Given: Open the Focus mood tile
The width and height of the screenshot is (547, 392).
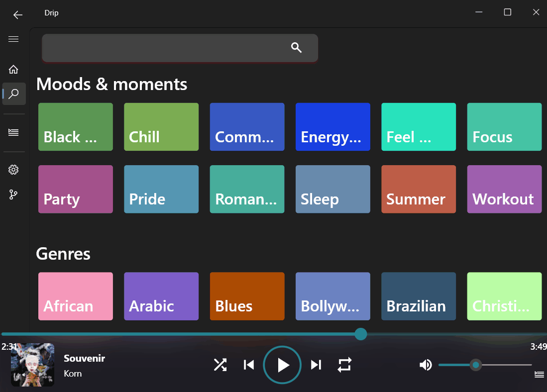Looking at the screenshot, I should click(504, 127).
